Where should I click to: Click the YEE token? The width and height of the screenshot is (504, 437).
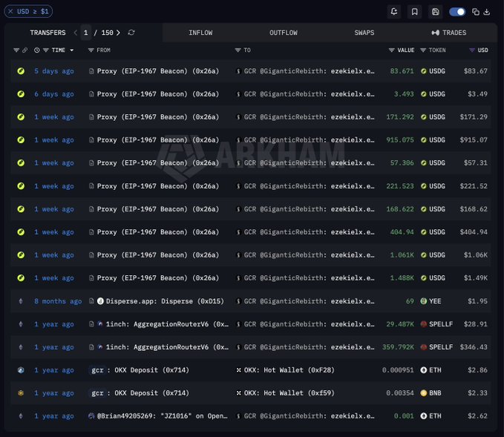click(435, 301)
